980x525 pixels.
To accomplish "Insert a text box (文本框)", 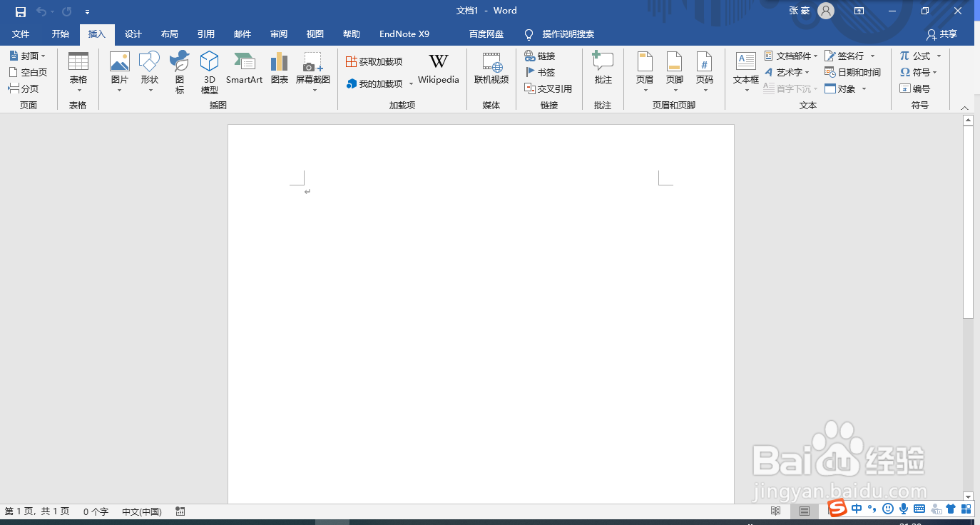I will (x=745, y=69).
